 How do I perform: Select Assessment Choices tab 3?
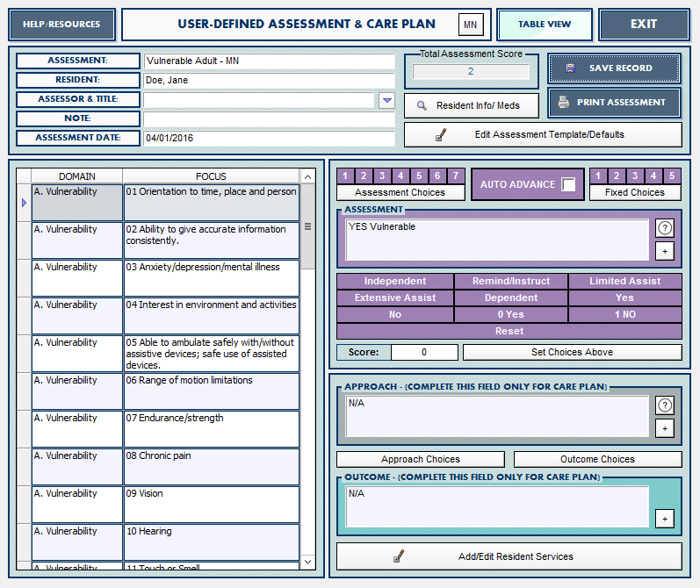pos(382,176)
